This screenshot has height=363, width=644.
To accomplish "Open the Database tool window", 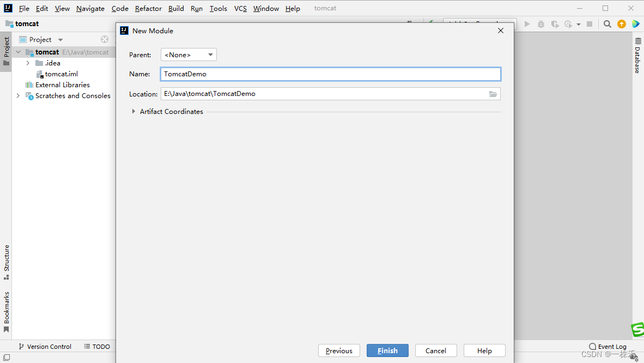I will (x=638, y=56).
